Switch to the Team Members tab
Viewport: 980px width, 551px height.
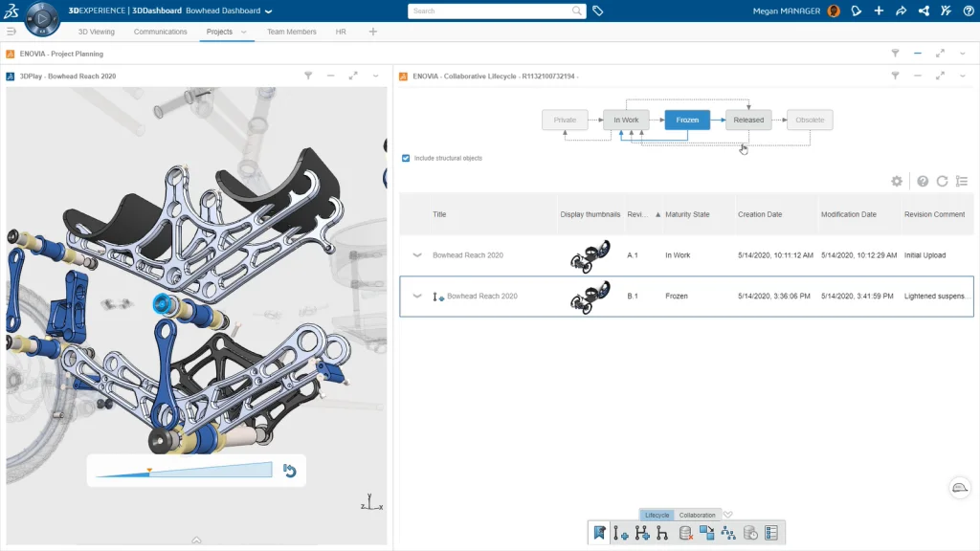[291, 32]
